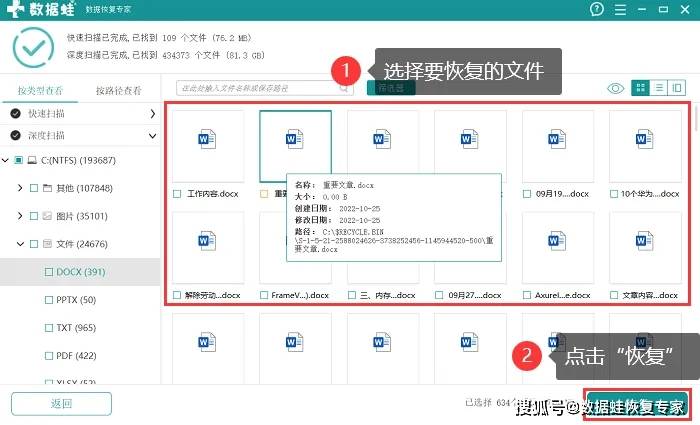Tick the checkbox for 三、内存...docx
This screenshot has width=700, height=425.
[352, 295]
